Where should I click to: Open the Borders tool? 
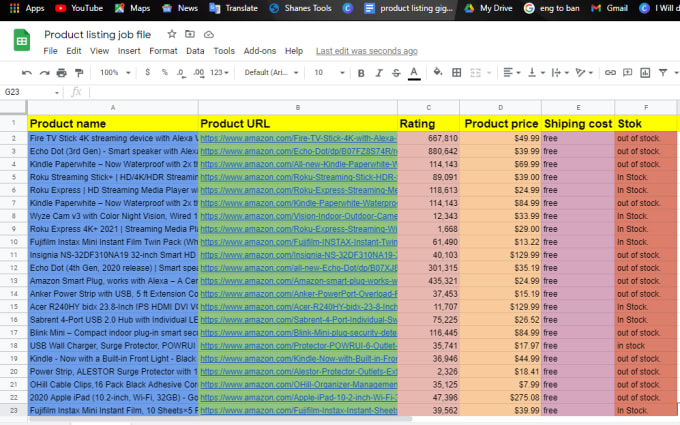point(456,72)
